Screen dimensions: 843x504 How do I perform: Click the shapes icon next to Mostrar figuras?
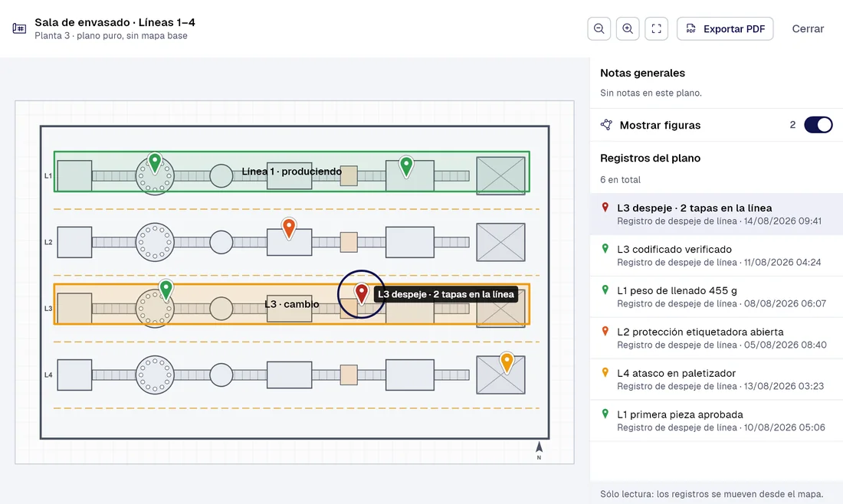(606, 125)
